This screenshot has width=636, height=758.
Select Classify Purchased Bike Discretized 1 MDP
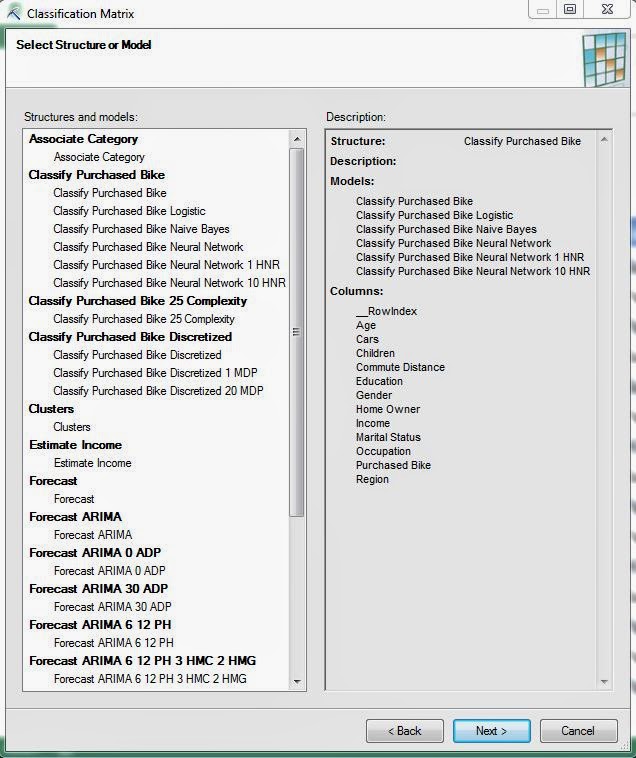point(155,373)
